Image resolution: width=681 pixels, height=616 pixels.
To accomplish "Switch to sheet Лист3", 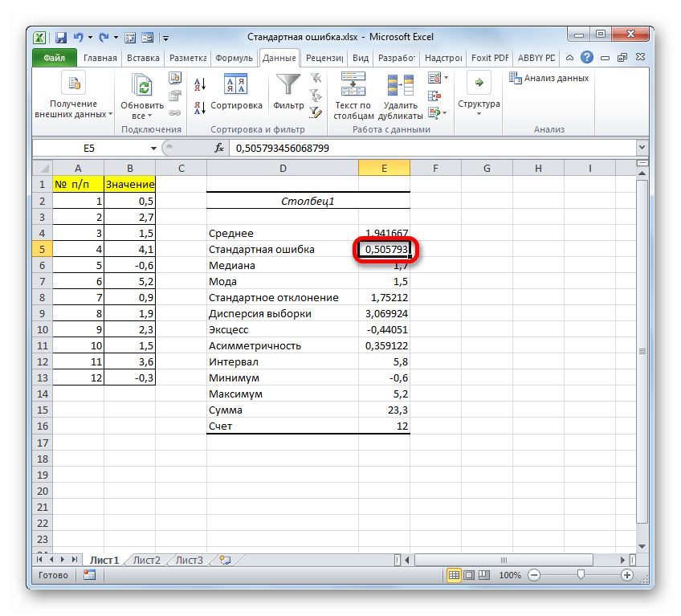I will click(x=189, y=560).
